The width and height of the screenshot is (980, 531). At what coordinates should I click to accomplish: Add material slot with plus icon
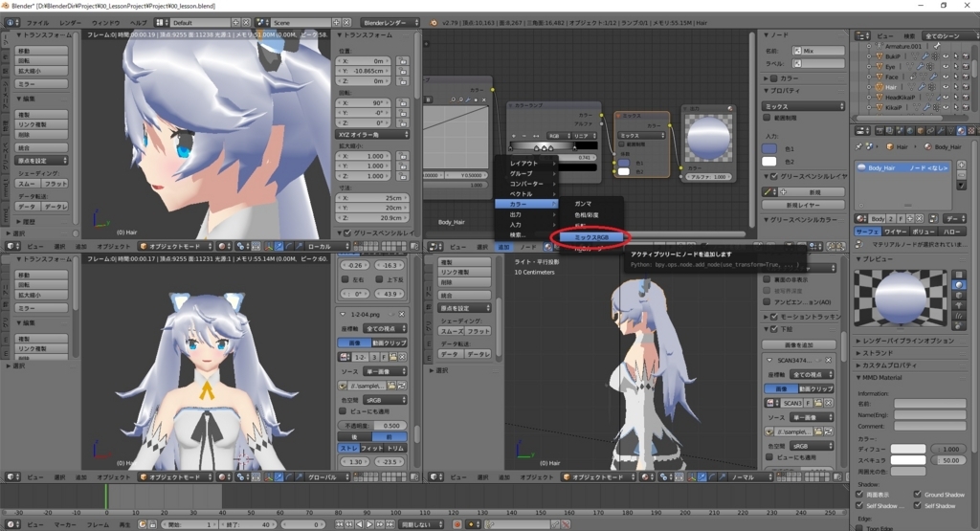tap(961, 166)
